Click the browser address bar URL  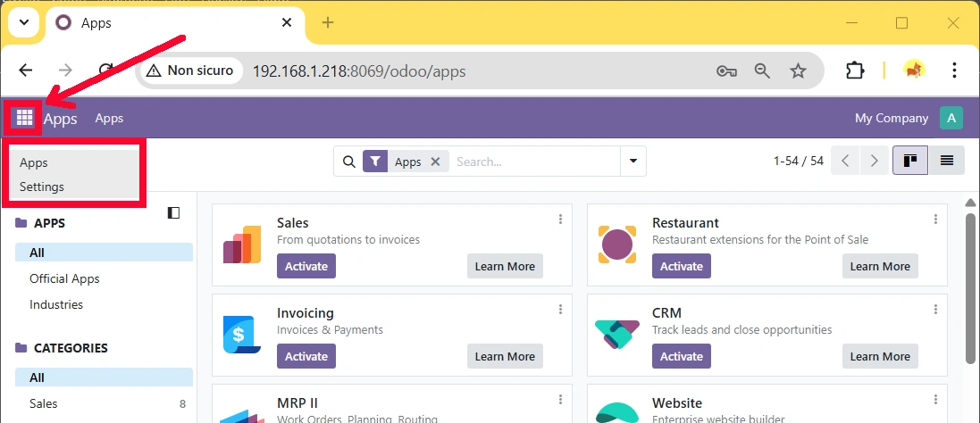point(359,71)
